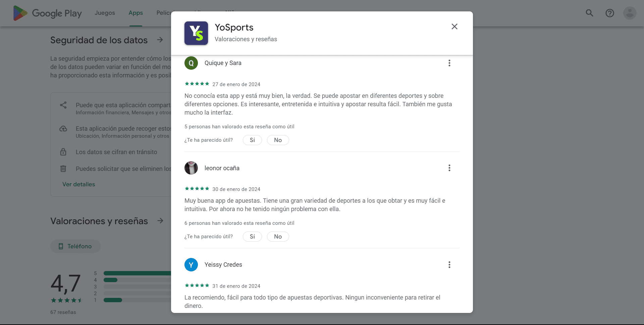Open the three-dot menu on Yeissy Credes's review
The height and width of the screenshot is (325, 644).
[449, 265]
